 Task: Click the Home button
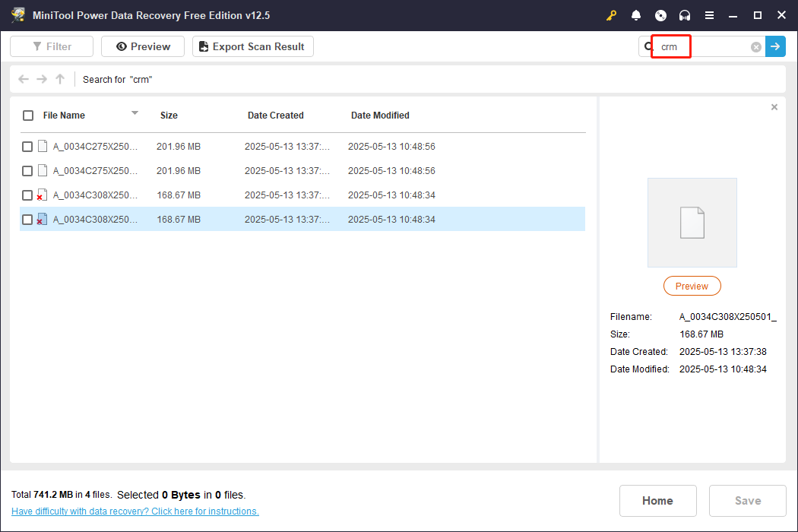[x=657, y=500]
